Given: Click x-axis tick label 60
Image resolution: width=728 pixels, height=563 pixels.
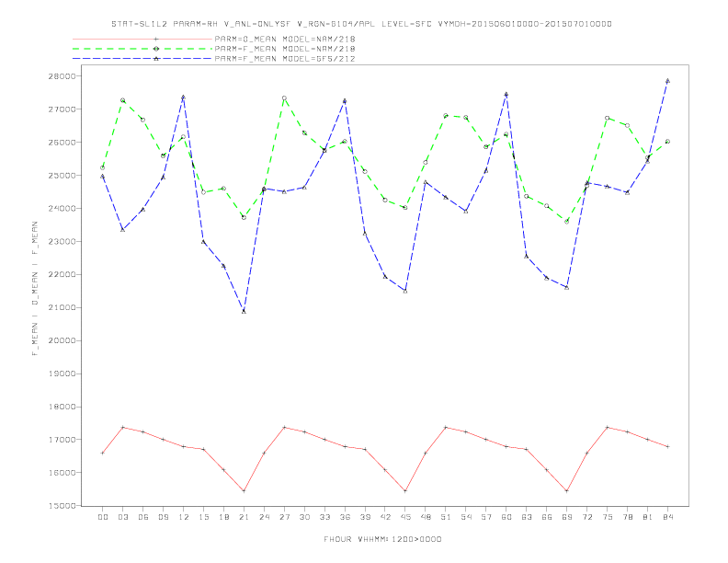Looking at the screenshot, I should [506, 517].
